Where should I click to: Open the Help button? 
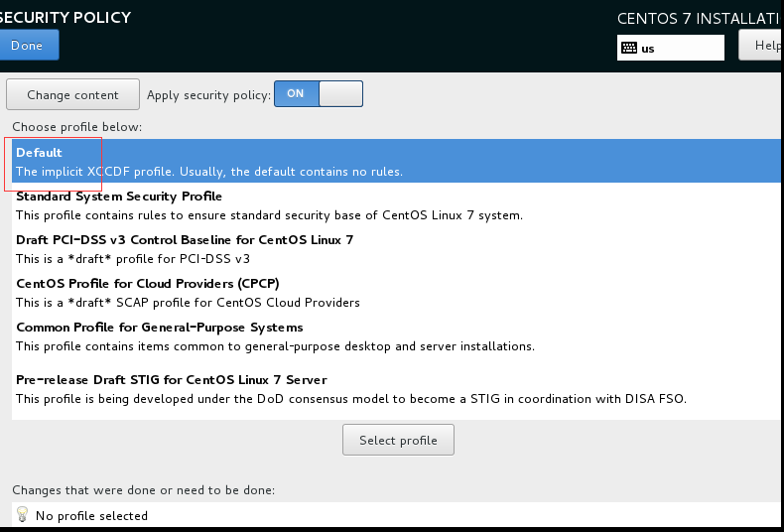click(764, 46)
